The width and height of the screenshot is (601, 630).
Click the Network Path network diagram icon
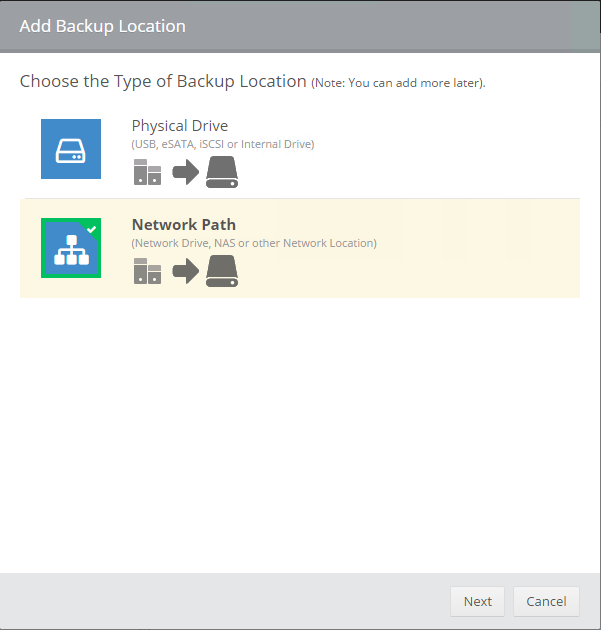click(x=70, y=249)
